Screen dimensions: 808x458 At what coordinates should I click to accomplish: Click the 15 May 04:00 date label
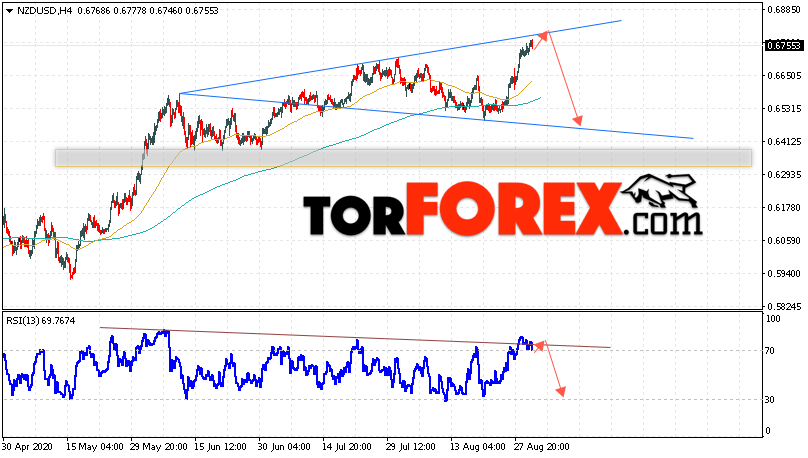(x=95, y=447)
